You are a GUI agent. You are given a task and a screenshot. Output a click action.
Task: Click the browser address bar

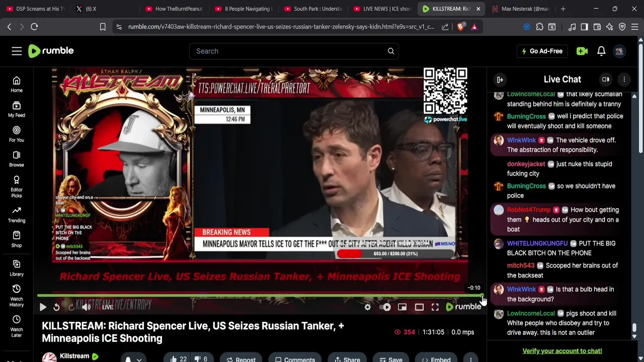[x=281, y=27]
